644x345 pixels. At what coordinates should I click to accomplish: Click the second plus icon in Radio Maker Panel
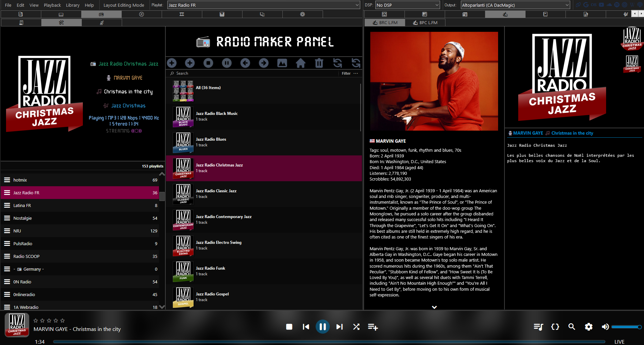[190, 63]
